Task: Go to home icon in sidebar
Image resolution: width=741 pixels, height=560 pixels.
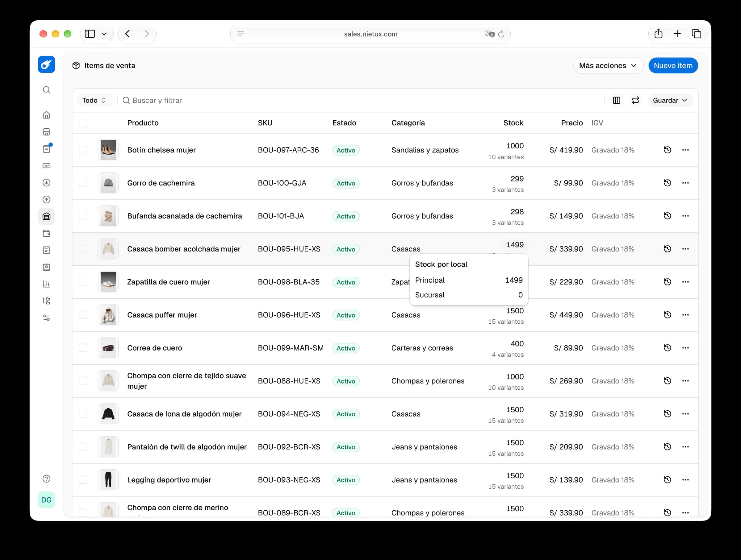Action: tap(47, 115)
